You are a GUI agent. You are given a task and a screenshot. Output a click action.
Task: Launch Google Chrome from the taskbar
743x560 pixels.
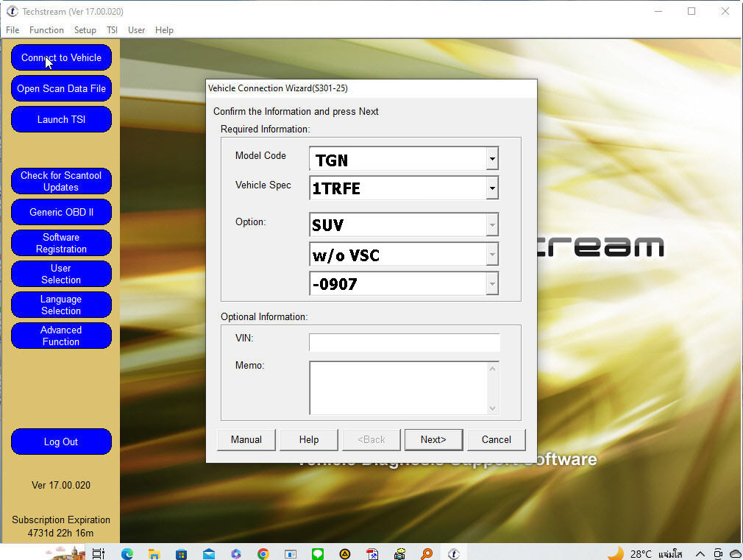click(263, 553)
